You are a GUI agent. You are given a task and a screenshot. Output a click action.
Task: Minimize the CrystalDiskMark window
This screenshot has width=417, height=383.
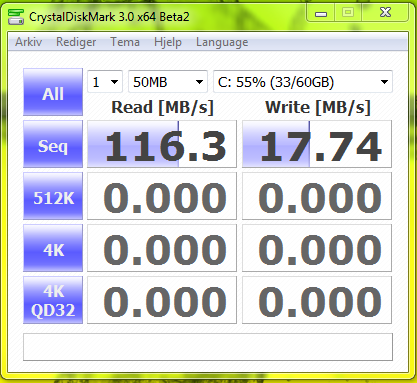click(x=321, y=13)
